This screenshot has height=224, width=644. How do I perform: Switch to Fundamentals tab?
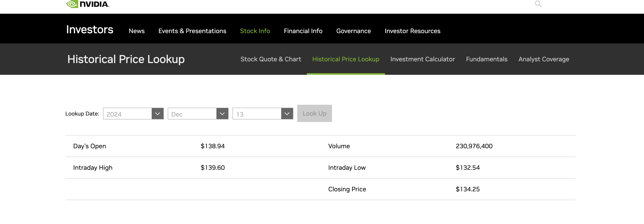tap(486, 59)
